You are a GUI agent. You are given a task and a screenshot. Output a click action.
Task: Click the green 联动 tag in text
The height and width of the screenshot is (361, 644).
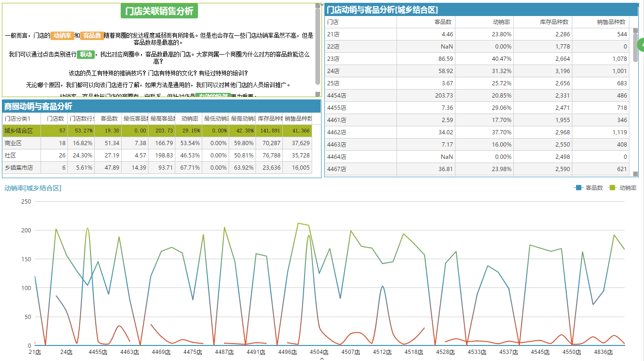coord(86,54)
